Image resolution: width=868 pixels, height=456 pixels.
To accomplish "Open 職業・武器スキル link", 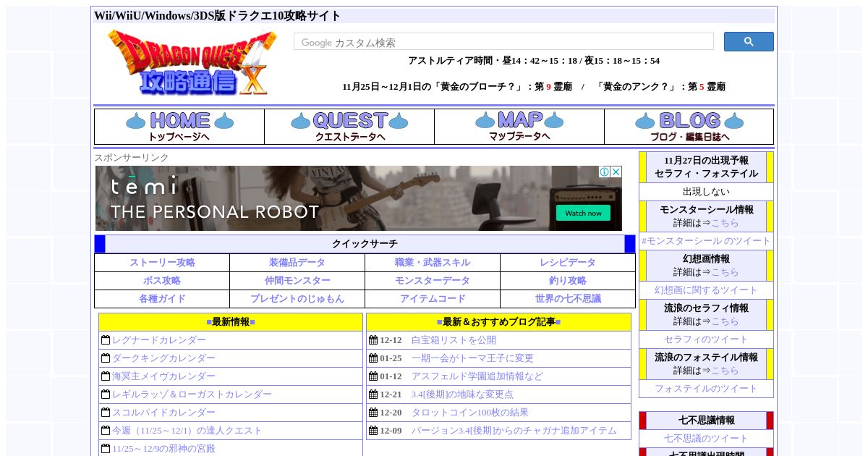I will pos(433,263).
